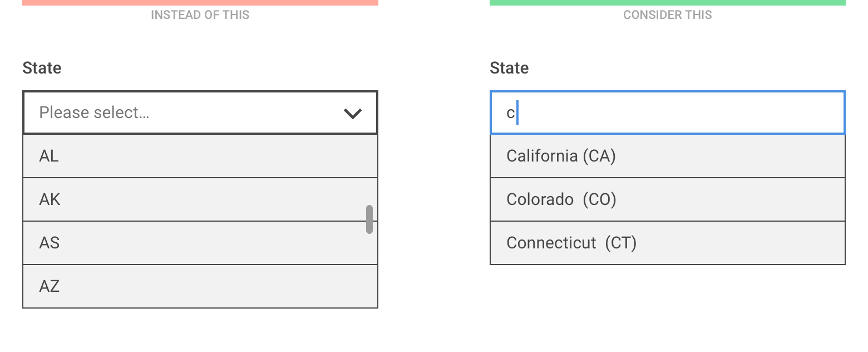The height and width of the screenshot is (352, 868).
Task: Click the State label above the dropdown
Action: point(42,68)
